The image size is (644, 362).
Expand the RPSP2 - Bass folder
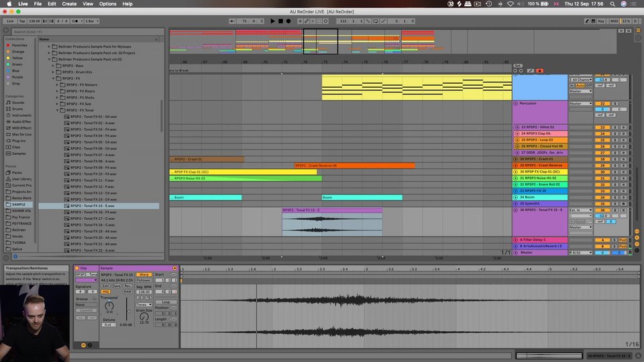(54, 66)
